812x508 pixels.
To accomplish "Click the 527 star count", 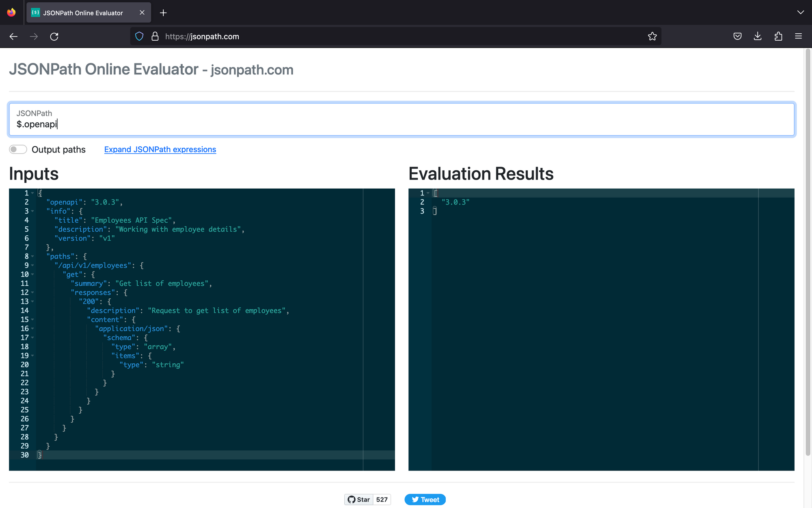I will tap(382, 499).
